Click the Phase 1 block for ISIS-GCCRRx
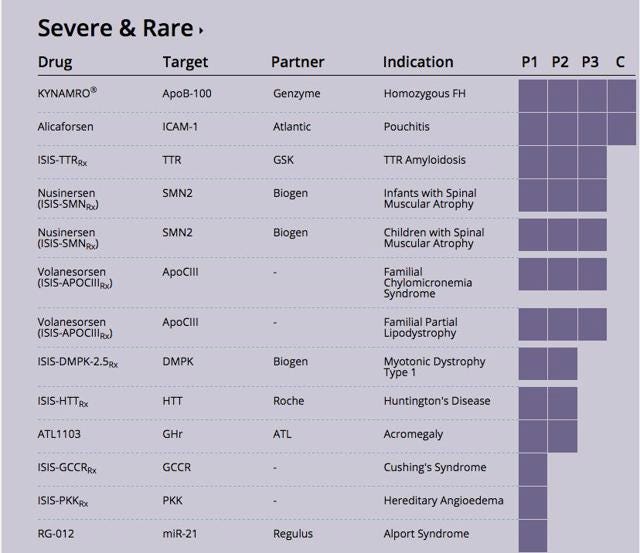Screen dimensions: 640x553 click(x=533, y=469)
